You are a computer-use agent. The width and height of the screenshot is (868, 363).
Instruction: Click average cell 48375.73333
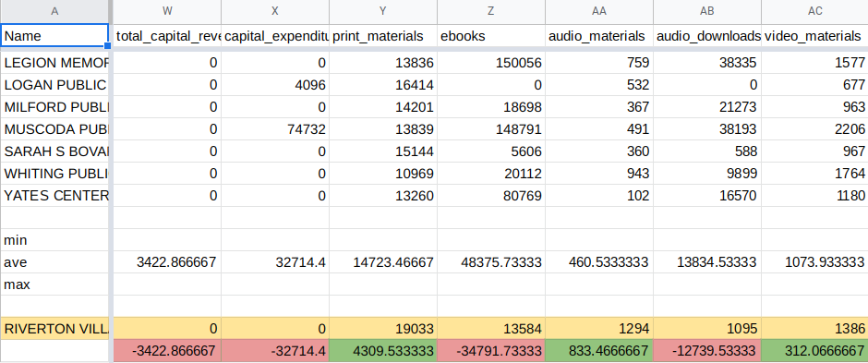(x=491, y=262)
